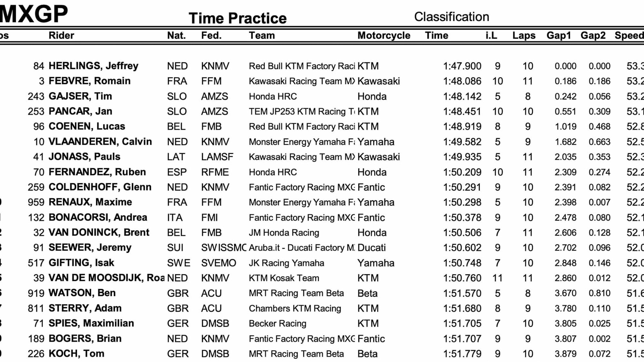
Task: Click the Gap1 column header
Action: click(559, 35)
